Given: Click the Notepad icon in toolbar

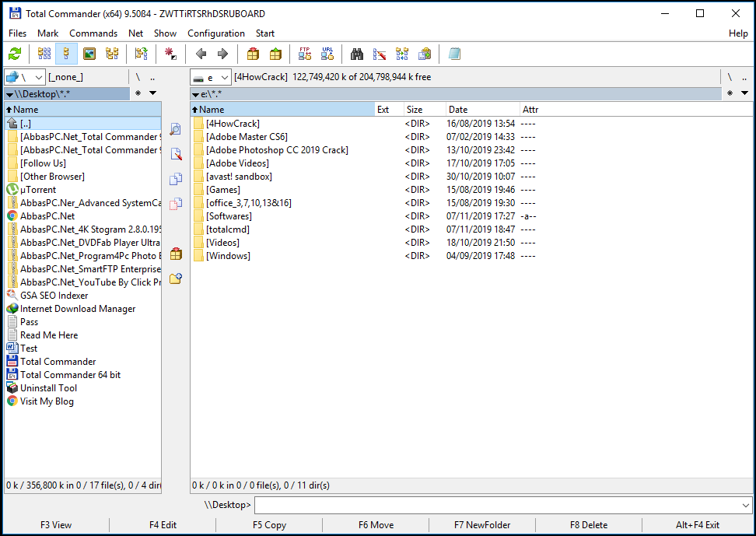Looking at the screenshot, I should point(454,54).
